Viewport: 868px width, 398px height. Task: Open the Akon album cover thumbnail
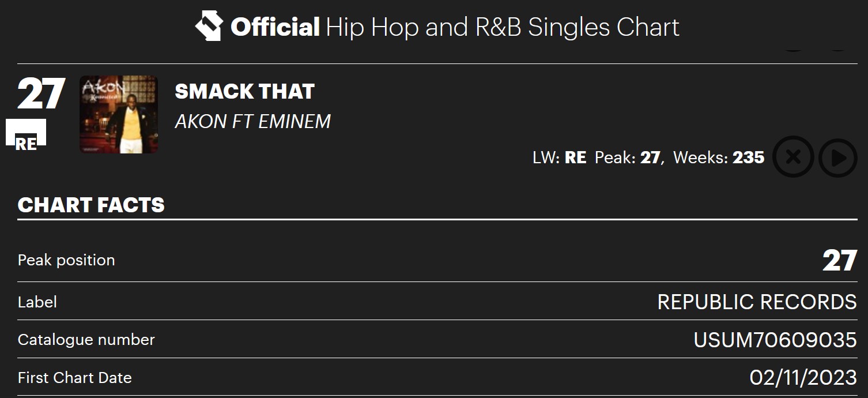119,114
